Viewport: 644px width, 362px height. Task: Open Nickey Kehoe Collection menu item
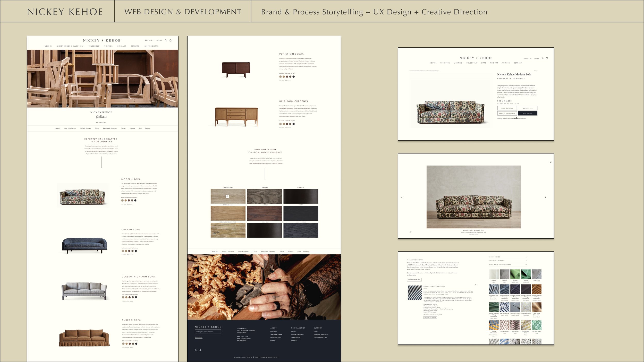click(70, 46)
